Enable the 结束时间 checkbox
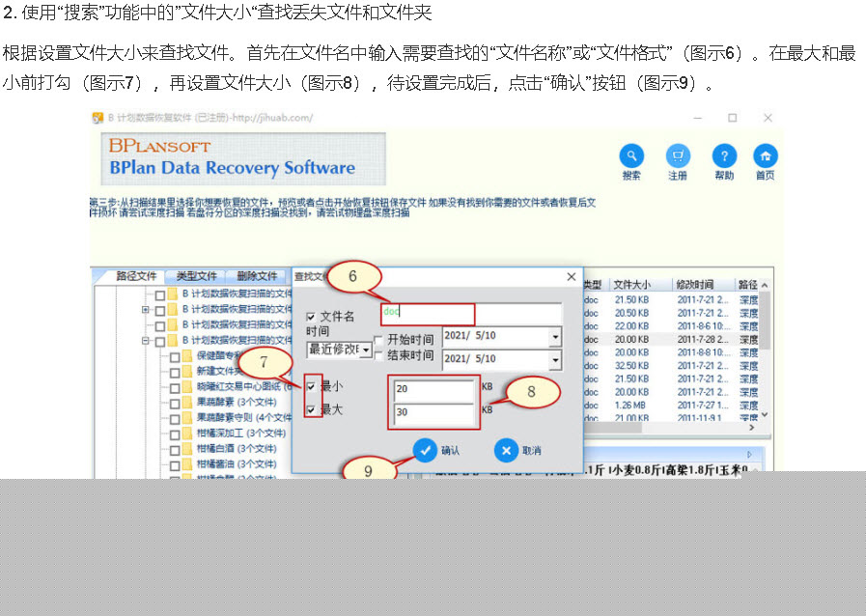866x616 pixels. [378, 355]
